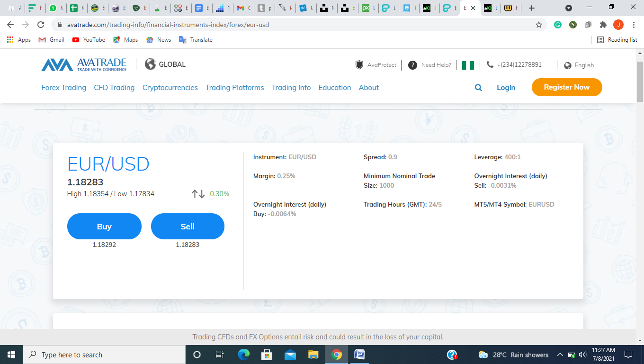Go back to the previous page
644x364 pixels.
10,25
